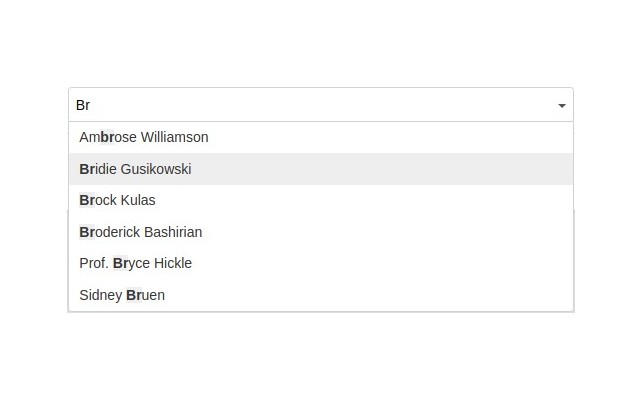This screenshot has height=402, width=635.
Task: Click the bold 'Br' in Bryce
Action: pyautogui.click(x=121, y=263)
